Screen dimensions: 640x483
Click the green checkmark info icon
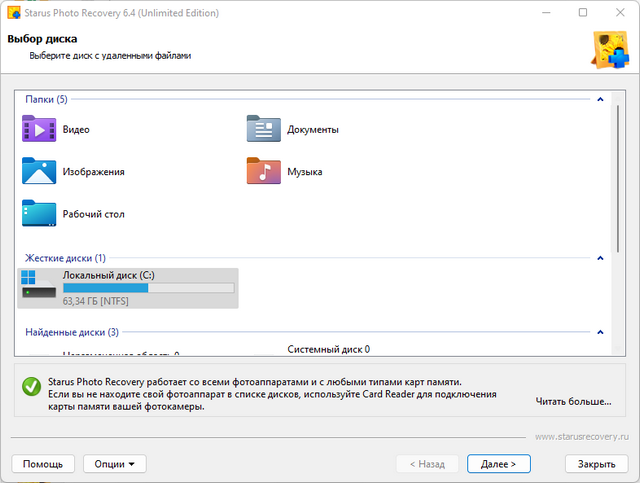click(31, 388)
